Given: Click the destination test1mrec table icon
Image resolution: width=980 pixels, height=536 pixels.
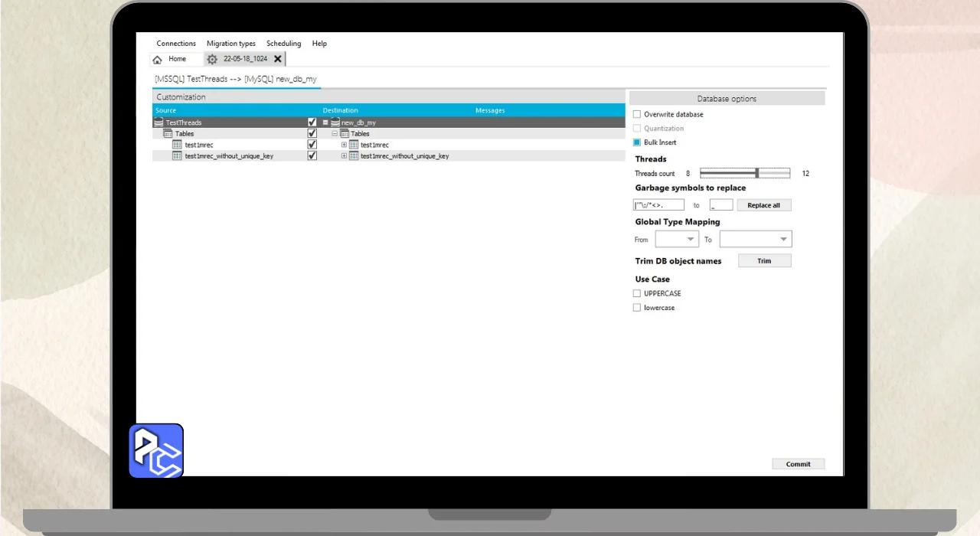Looking at the screenshot, I should [x=354, y=145].
